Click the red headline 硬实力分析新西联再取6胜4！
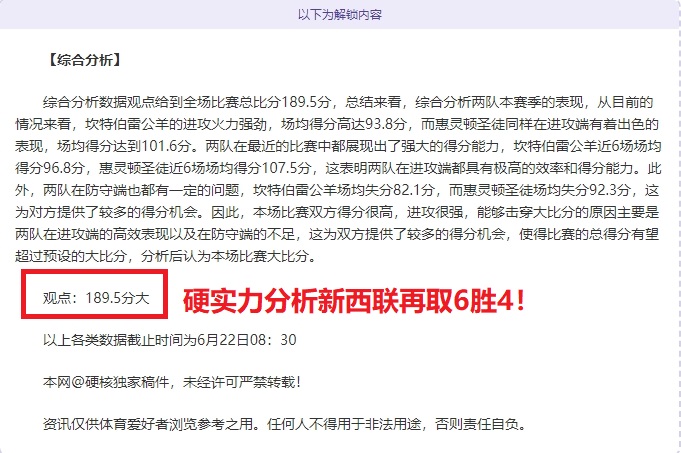The image size is (681, 453). point(354,301)
